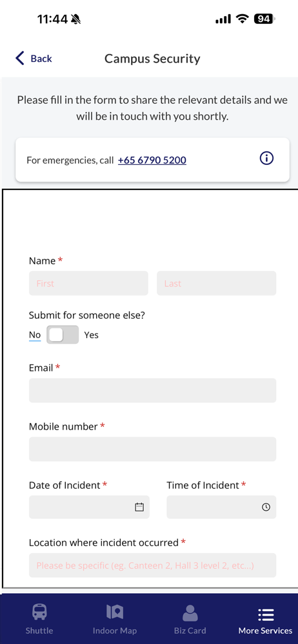Toggle the Submit for someone else switch
The height and width of the screenshot is (644, 298).
(x=63, y=335)
